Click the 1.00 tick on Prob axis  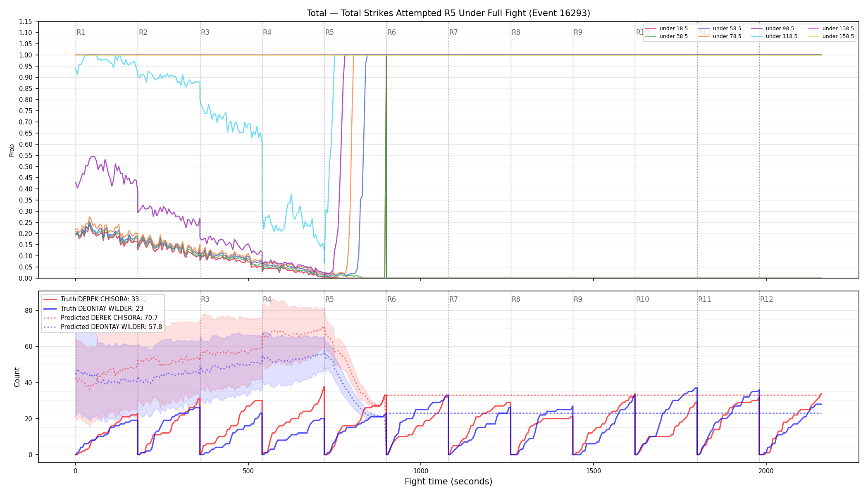coord(26,55)
